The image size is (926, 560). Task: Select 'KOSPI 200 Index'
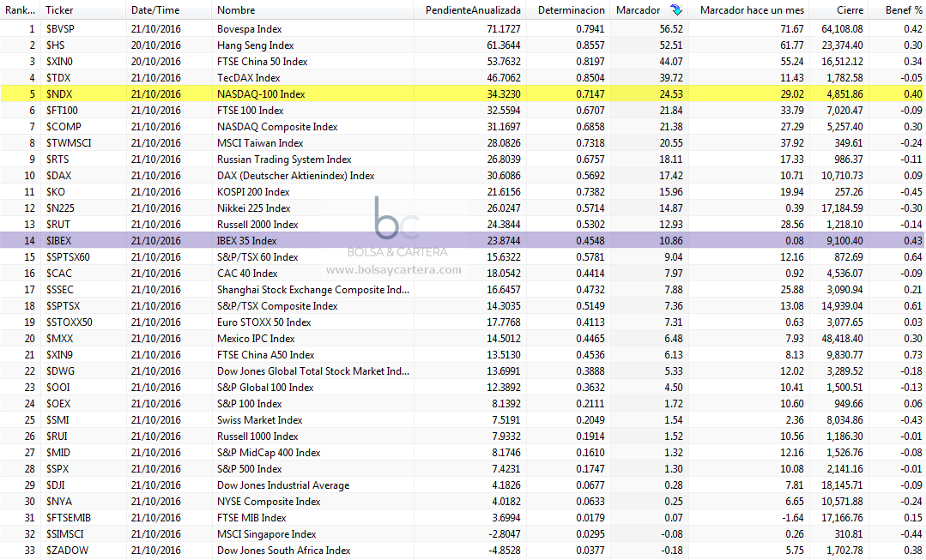tap(253, 192)
